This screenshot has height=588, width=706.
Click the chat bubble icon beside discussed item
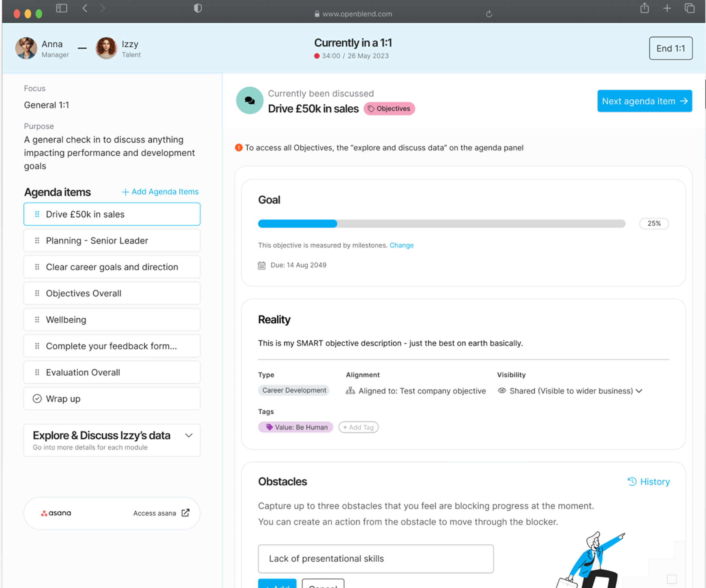249,100
